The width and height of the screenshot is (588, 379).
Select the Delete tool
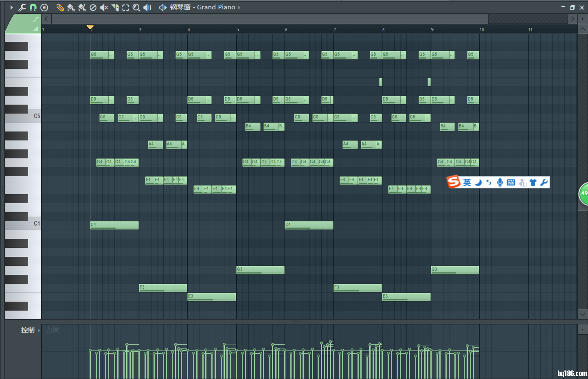click(x=93, y=7)
